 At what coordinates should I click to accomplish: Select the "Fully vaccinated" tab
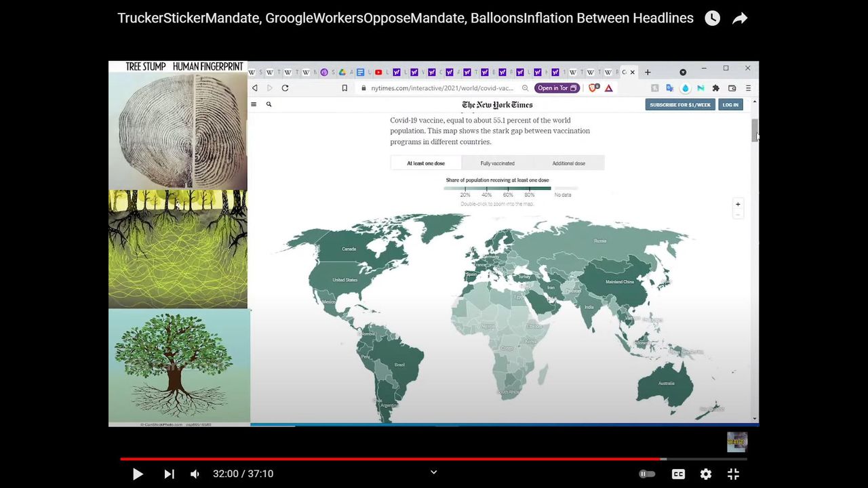point(497,163)
